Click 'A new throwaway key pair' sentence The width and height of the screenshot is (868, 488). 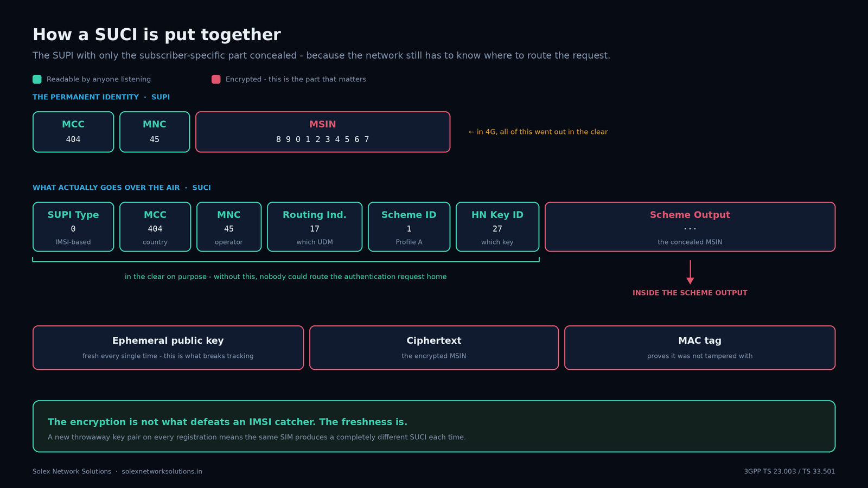pyautogui.click(x=257, y=437)
